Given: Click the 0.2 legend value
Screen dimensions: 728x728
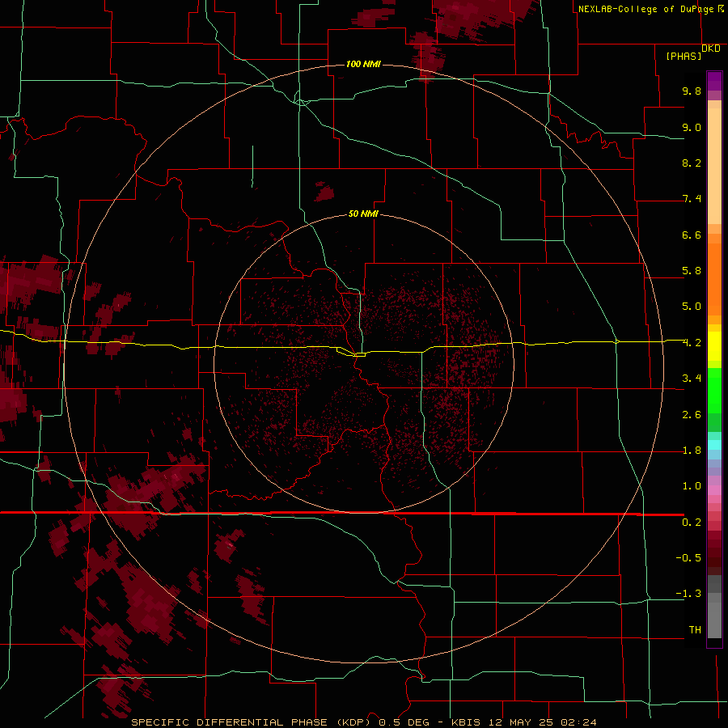Looking at the screenshot, I should click(x=692, y=523).
